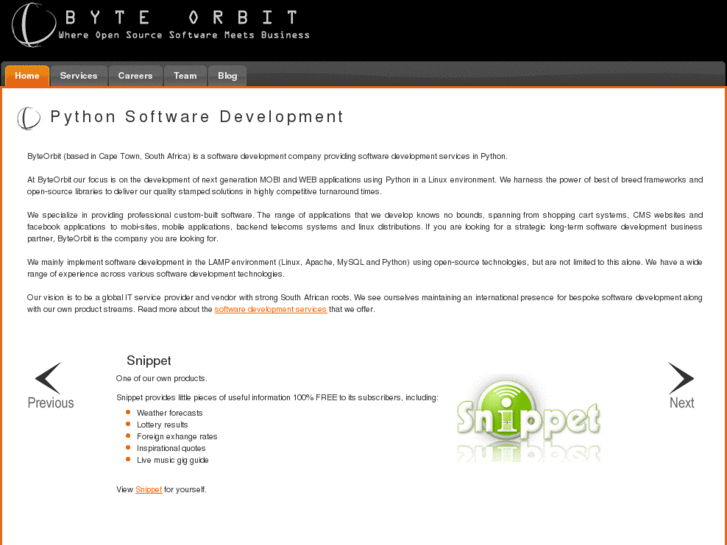Click the Python Software Development heading
Viewport: 727px width, 545px height.
[x=197, y=116]
